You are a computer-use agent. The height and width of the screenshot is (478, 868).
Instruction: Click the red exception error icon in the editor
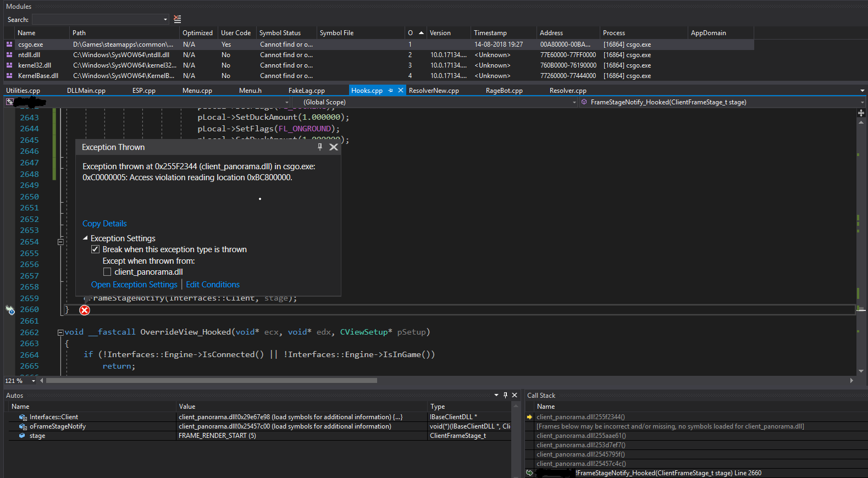click(x=85, y=310)
